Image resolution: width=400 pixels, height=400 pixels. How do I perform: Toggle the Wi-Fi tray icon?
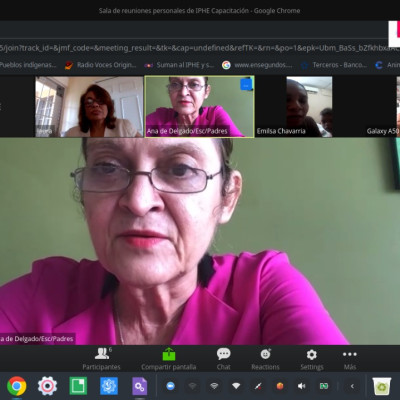tap(236, 386)
